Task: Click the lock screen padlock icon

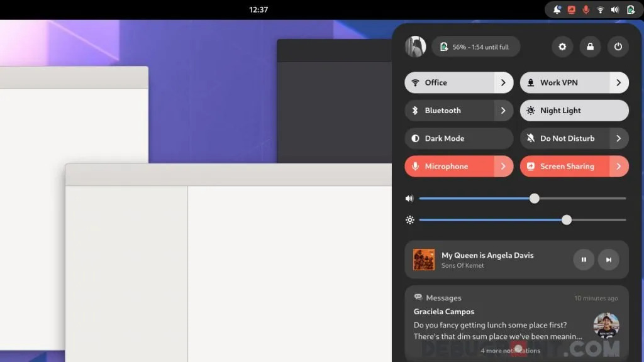Action: 590,47
